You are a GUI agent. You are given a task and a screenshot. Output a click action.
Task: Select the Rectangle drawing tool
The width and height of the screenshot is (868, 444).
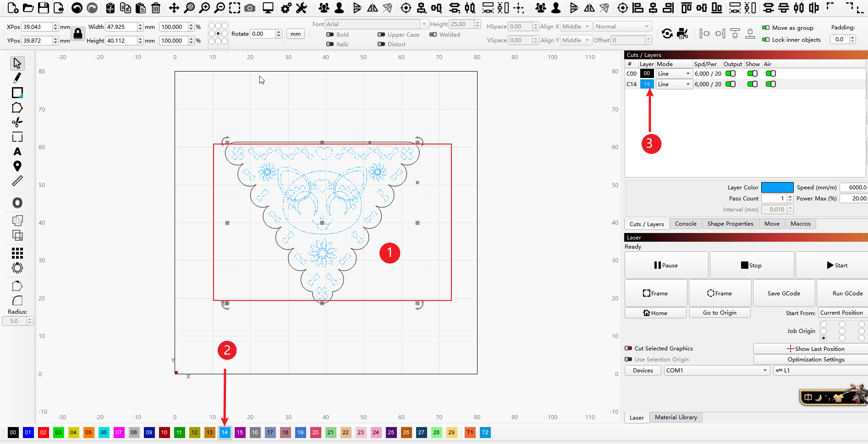coord(17,93)
